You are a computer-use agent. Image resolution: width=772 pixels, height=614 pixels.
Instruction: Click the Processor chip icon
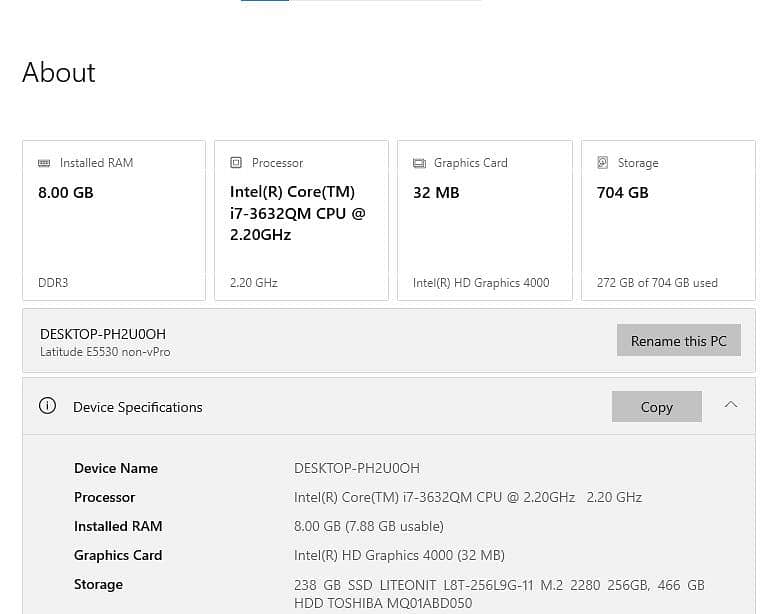tap(236, 162)
